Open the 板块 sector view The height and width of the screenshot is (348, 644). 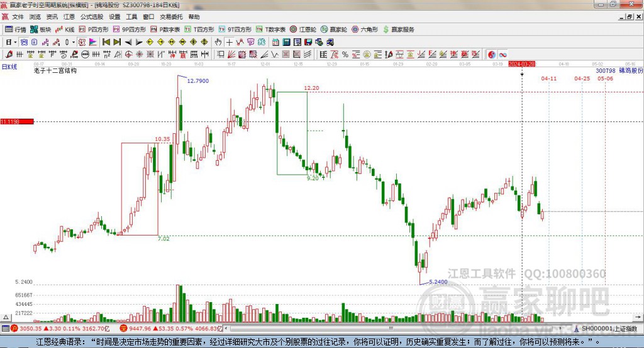40,29
